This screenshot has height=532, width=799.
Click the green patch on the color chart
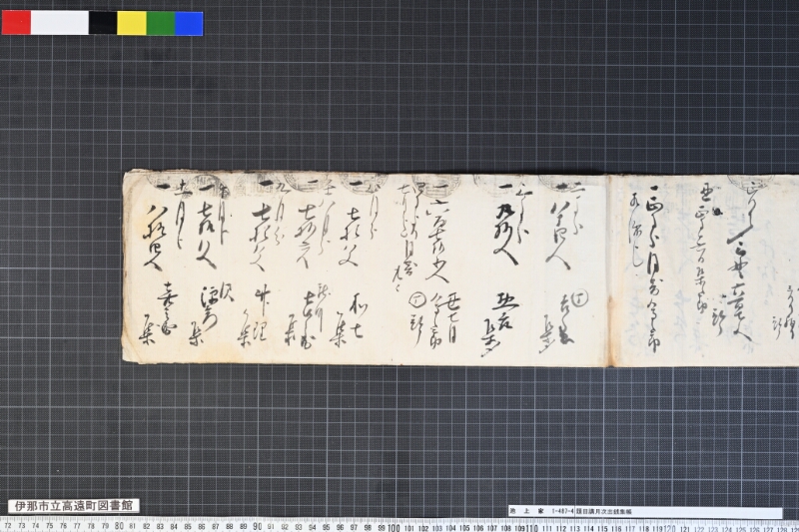tap(161, 23)
